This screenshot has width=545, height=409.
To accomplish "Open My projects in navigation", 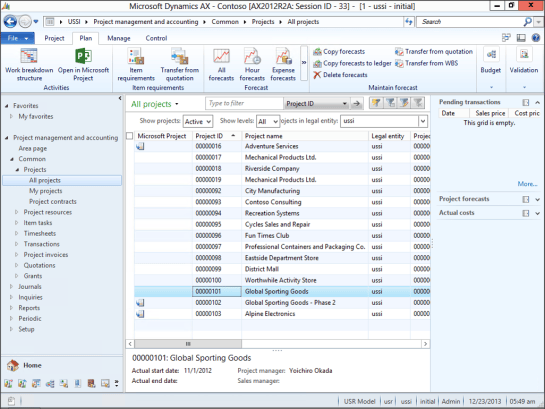I will tap(46, 191).
